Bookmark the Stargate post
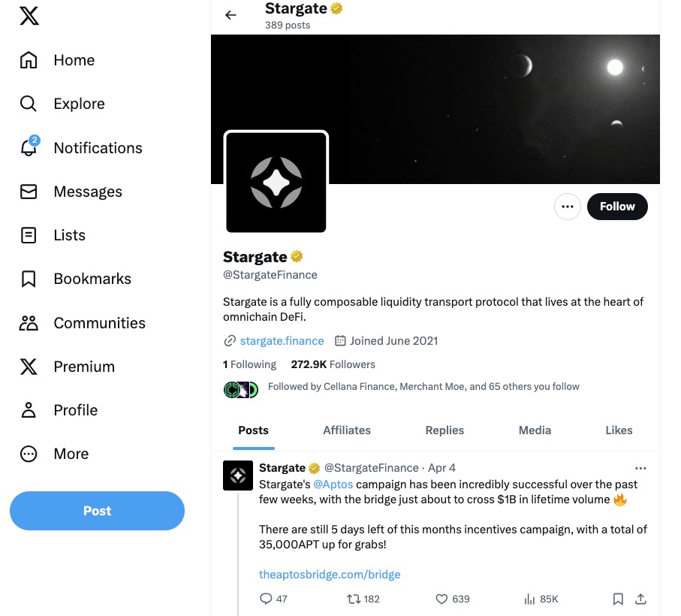The width and height of the screenshot is (681, 616). point(618,599)
